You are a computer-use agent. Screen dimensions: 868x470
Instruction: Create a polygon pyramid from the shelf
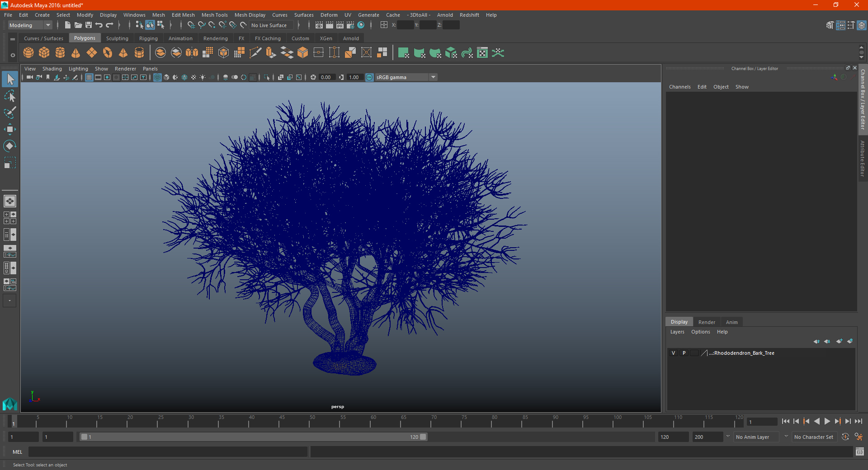pyautogui.click(x=123, y=53)
